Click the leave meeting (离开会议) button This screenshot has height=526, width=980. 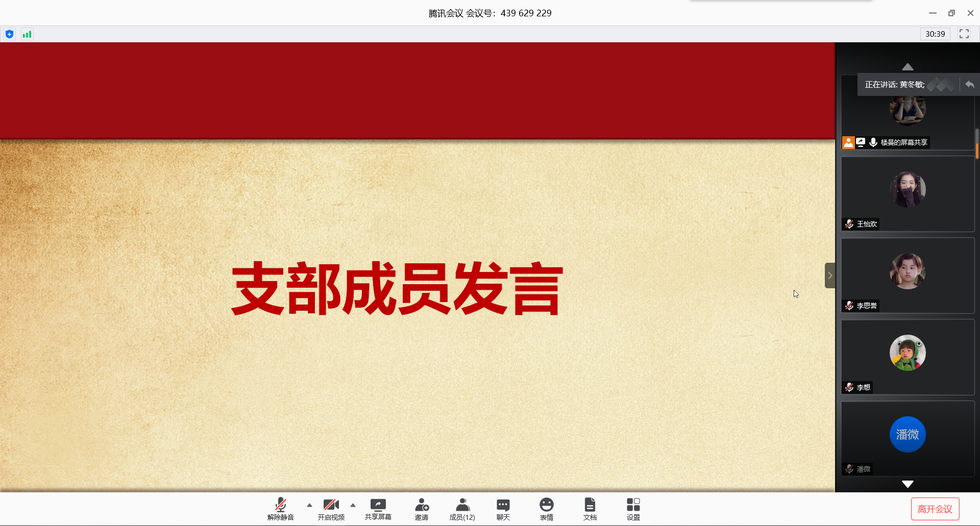click(935, 509)
